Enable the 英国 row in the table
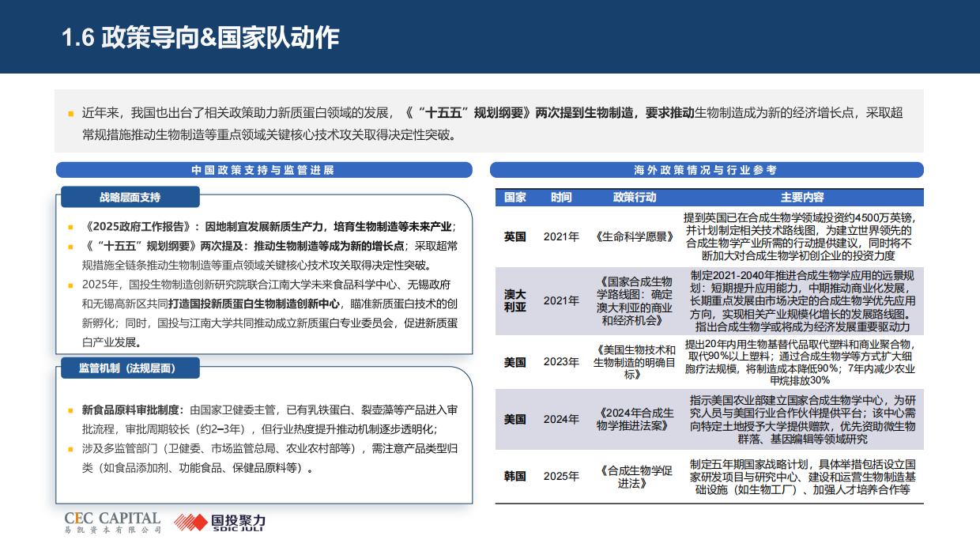This screenshot has width=980, height=551. click(x=514, y=236)
